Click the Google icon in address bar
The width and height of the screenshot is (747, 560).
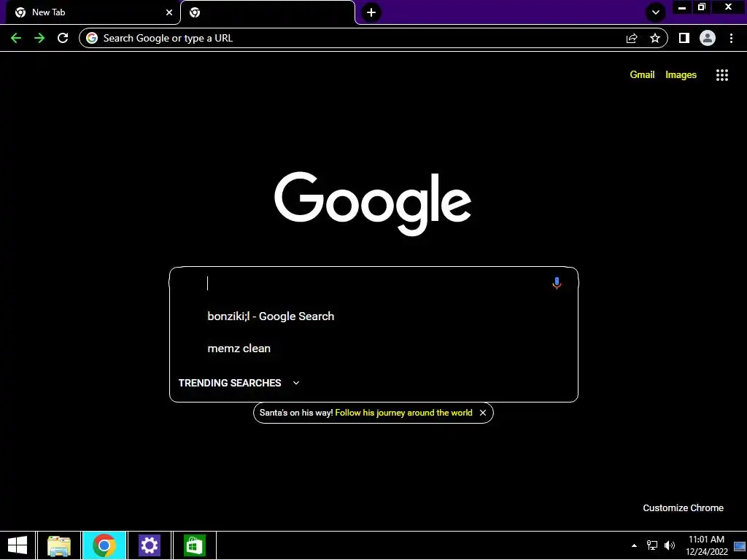coord(92,38)
